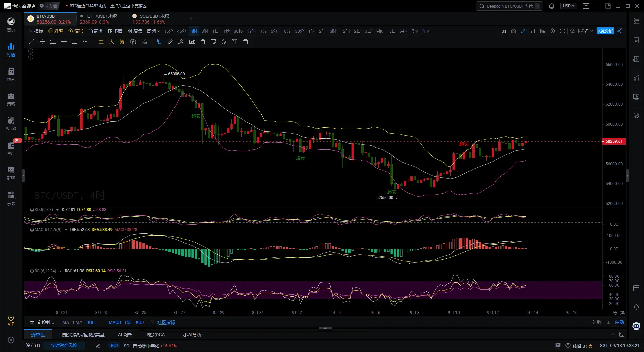644x352 pixels.
Task: Open the mail inbox icon
Action: point(586,6)
